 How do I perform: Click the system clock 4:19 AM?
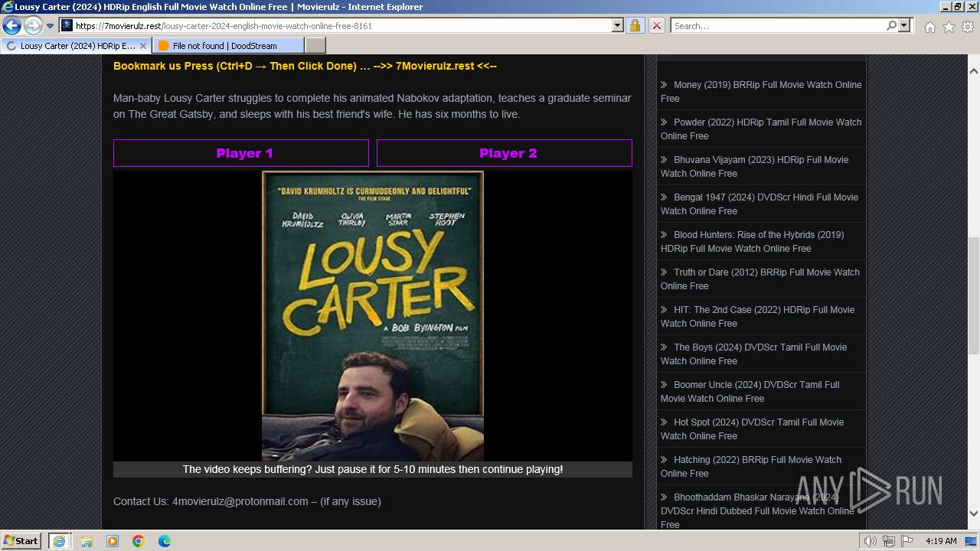(941, 541)
